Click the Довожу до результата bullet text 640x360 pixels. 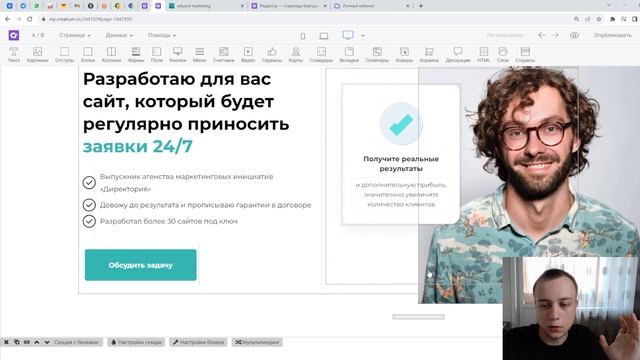205,205
